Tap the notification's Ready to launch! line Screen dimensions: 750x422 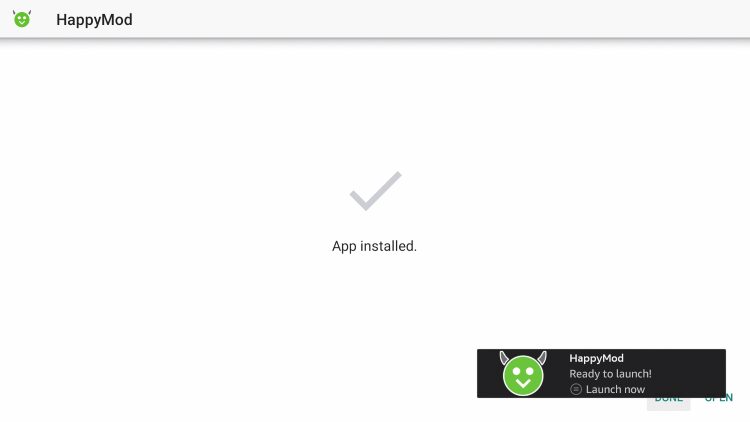point(610,374)
